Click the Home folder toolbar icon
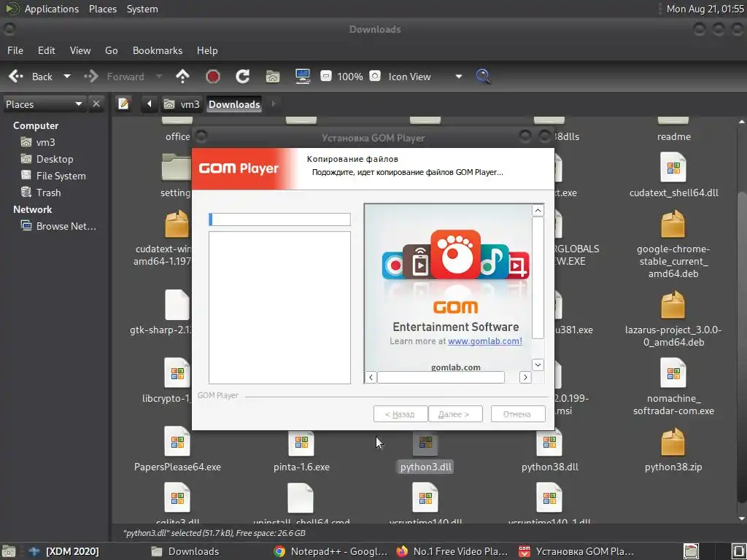 273,76
